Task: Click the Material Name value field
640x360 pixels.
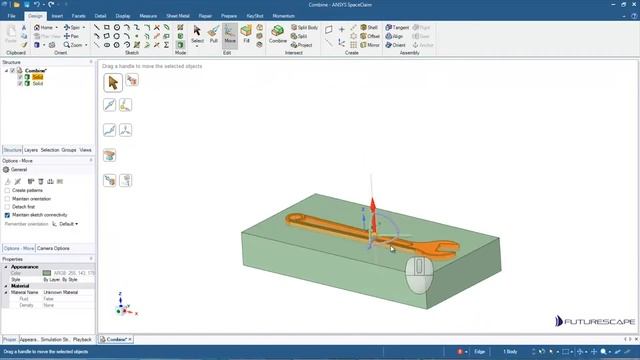Action: pos(69,292)
